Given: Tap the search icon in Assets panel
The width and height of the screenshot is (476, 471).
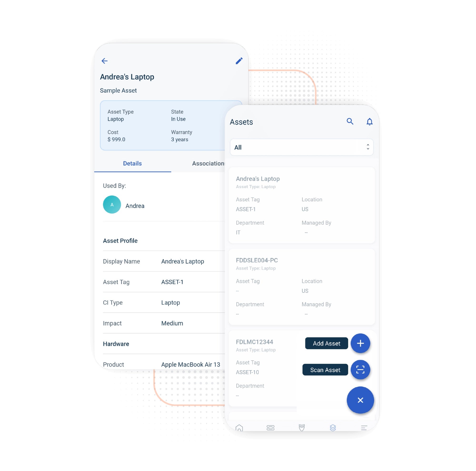Looking at the screenshot, I should [350, 122].
